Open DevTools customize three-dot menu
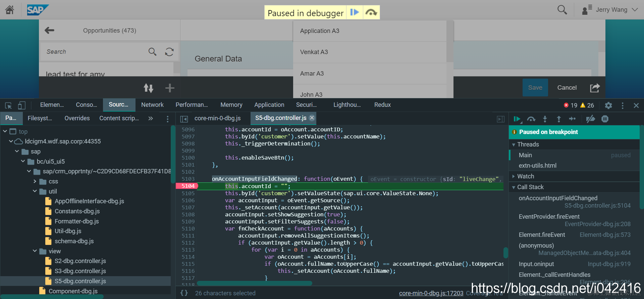 click(x=623, y=105)
